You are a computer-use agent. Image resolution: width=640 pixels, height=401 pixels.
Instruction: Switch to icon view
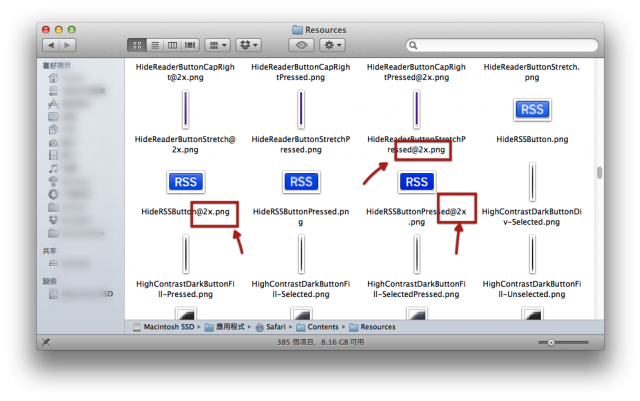[x=137, y=45]
